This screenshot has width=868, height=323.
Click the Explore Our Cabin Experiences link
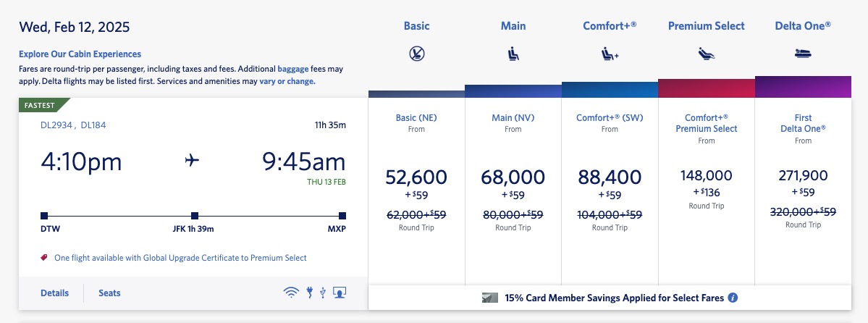(x=80, y=54)
